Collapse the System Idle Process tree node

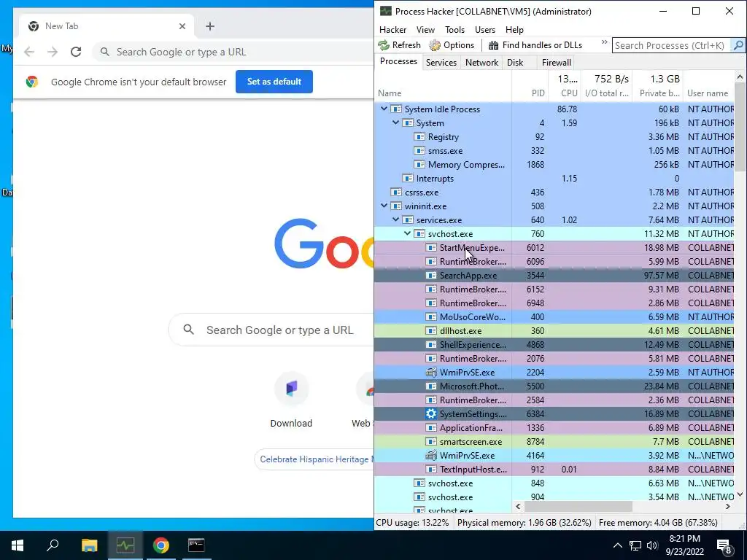click(x=384, y=109)
